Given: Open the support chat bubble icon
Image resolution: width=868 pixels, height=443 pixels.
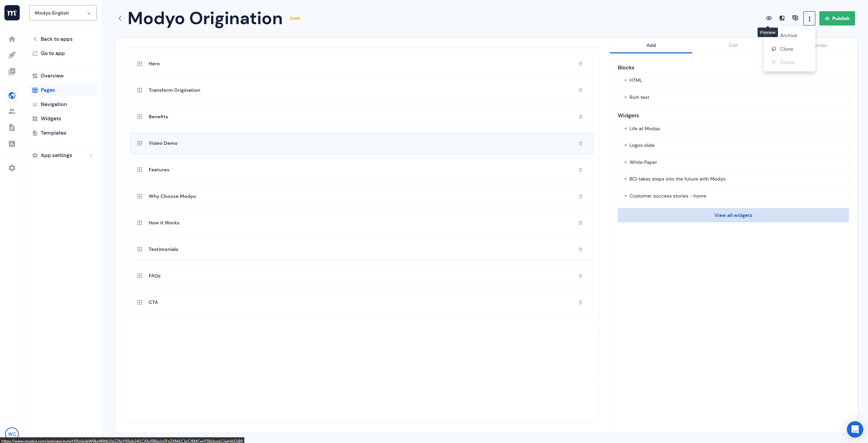Looking at the screenshot, I should point(855,429).
